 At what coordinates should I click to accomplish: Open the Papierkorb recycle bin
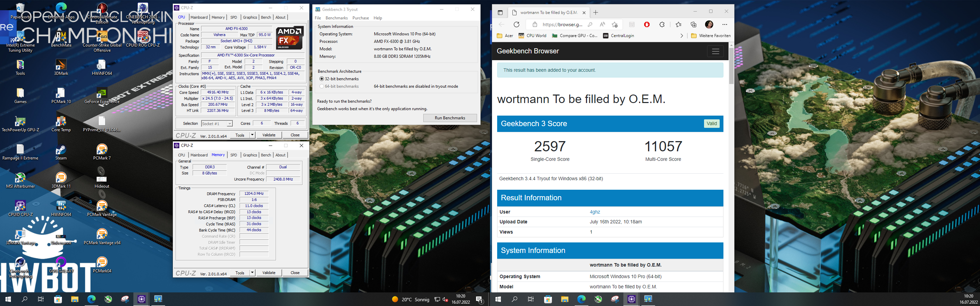[20, 11]
